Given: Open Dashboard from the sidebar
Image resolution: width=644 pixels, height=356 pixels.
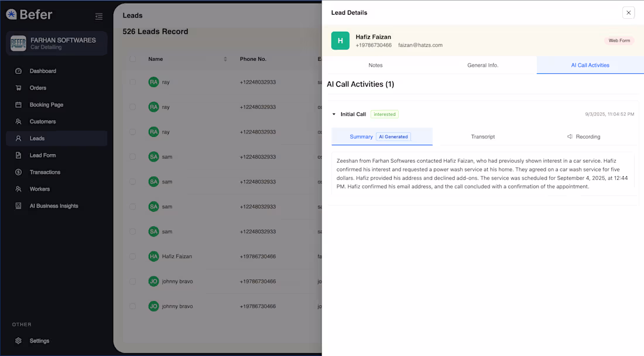Looking at the screenshot, I should pos(57,71).
